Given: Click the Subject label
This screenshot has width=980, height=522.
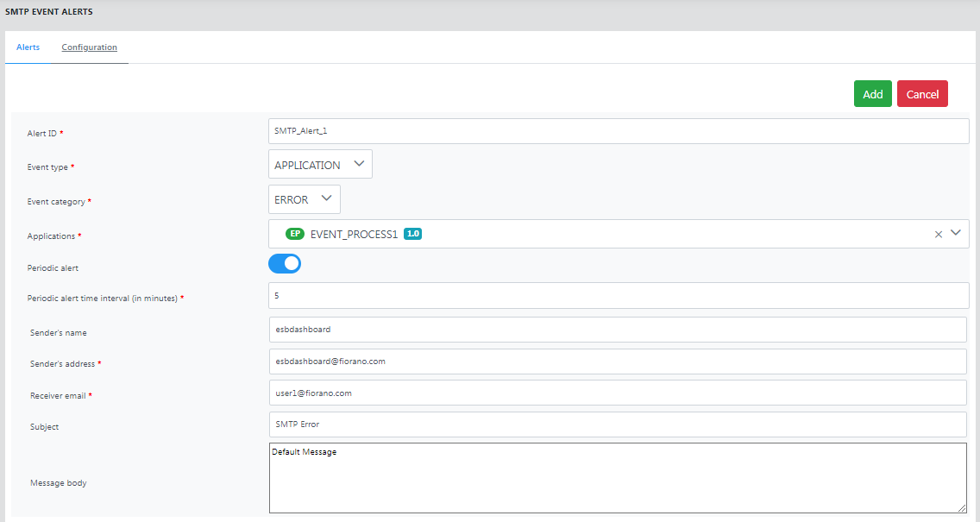Looking at the screenshot, I should (44, 426).
